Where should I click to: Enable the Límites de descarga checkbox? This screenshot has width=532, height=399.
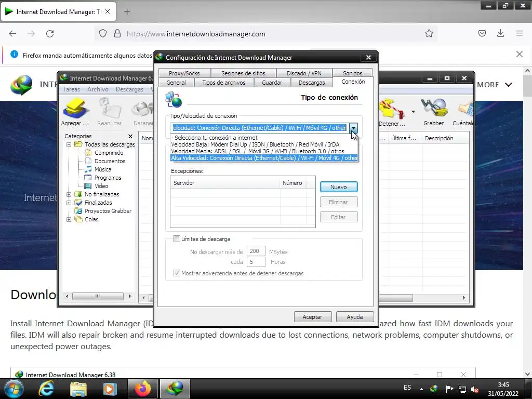coord(177,239)
